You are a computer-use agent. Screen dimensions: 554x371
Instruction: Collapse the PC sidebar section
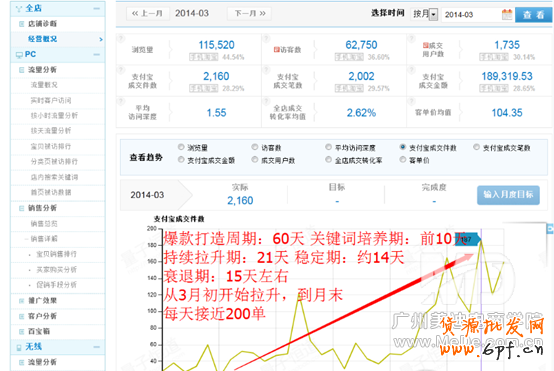[x=96, y=55]
